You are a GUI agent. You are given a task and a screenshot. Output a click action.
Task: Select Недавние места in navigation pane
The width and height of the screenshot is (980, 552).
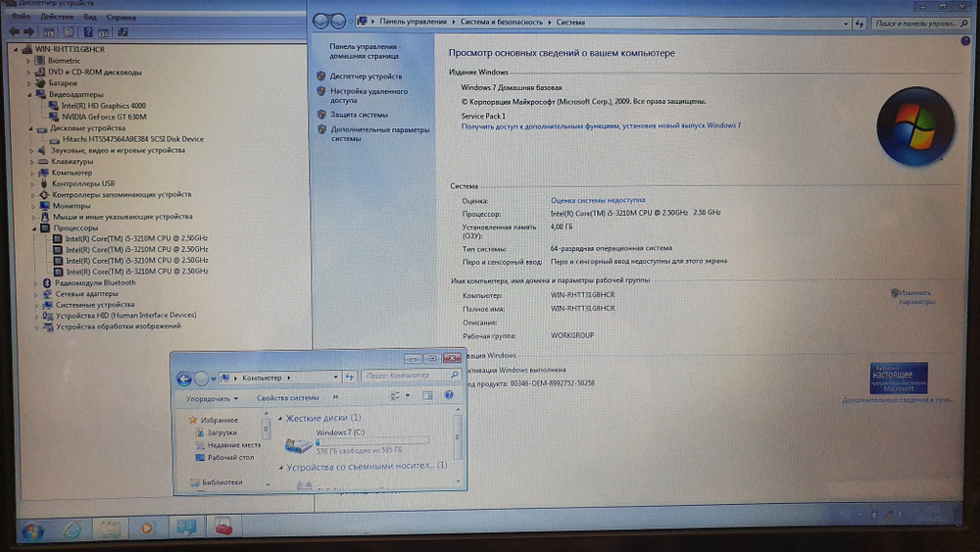234,445
